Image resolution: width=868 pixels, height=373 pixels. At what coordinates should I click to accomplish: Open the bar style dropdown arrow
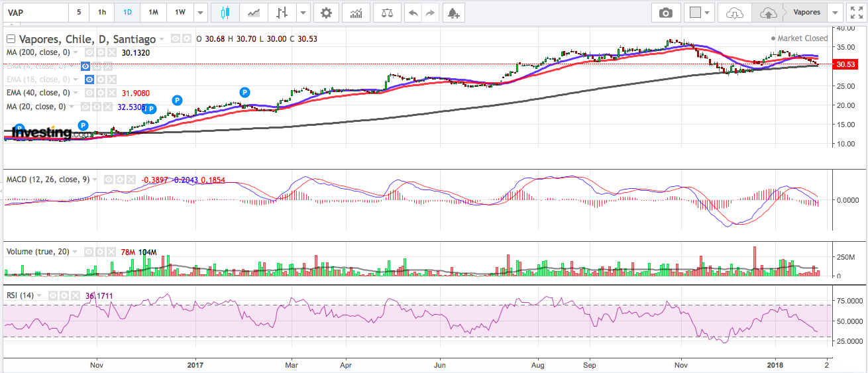[303, 13]
